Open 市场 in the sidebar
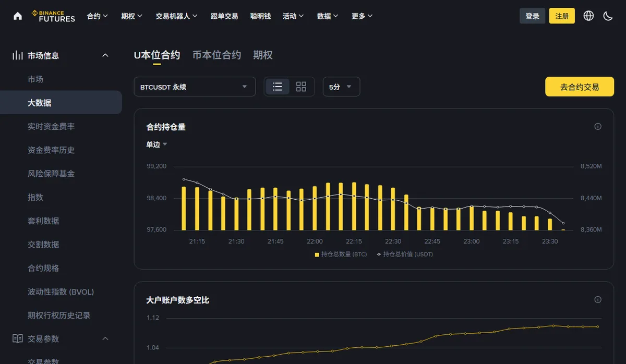 (x=35, y=79)
